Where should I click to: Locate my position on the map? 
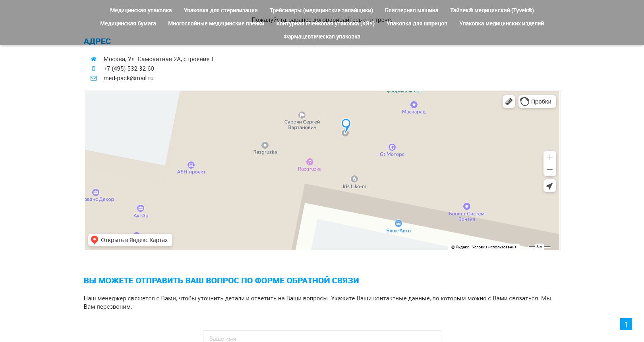(550, 186)
